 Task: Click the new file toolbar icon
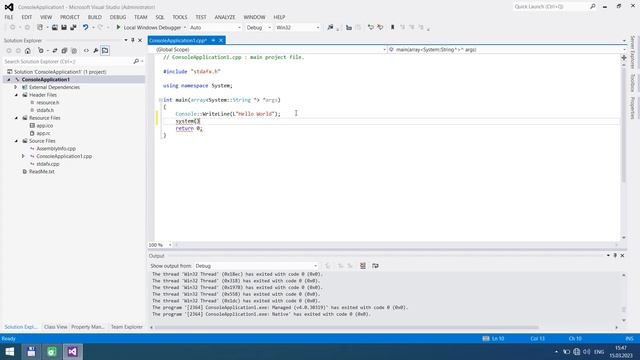pyautogui.click(x=40, y=27)
